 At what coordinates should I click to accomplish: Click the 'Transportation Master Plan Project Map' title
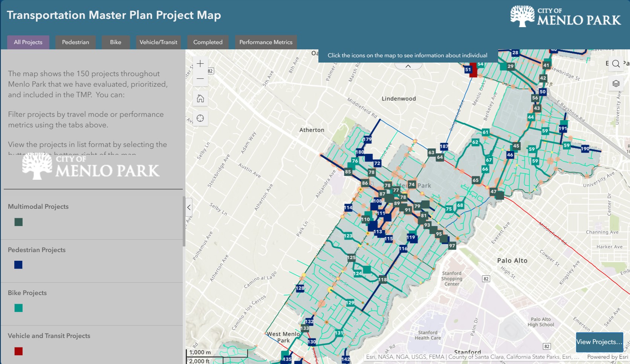click(114, 15)
